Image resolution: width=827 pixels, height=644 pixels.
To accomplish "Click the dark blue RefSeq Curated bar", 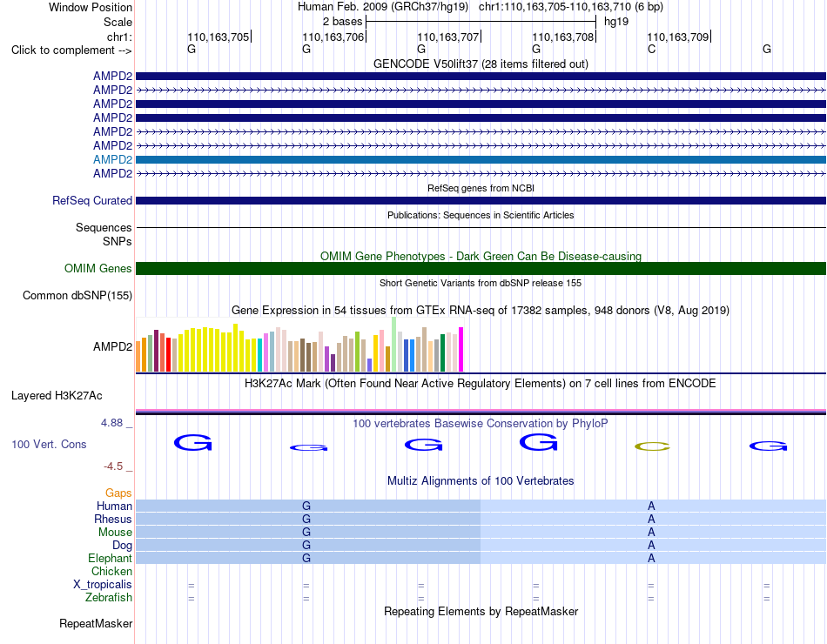I will point(481,200).
